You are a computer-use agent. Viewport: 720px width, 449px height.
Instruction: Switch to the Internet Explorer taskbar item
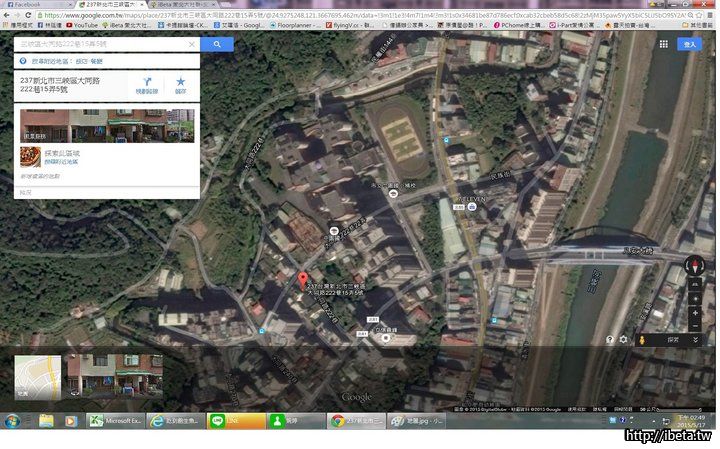[176, 421]
